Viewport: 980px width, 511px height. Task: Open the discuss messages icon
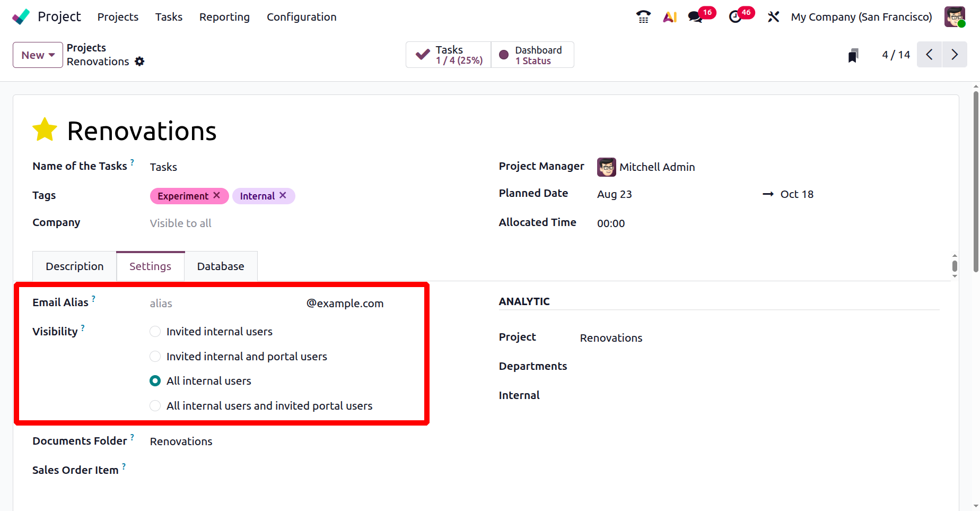tap(695, 17)
